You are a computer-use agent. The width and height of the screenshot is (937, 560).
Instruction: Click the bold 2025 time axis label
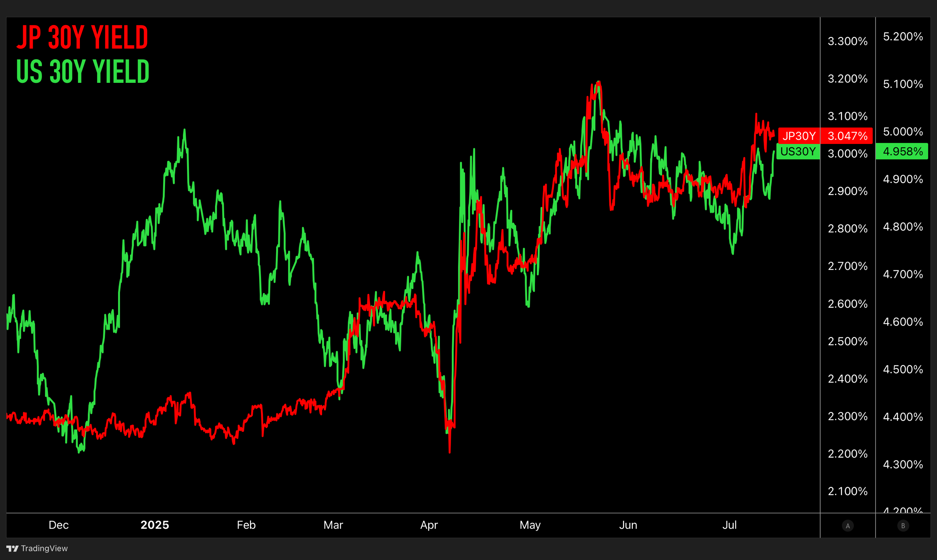[155, 525]
